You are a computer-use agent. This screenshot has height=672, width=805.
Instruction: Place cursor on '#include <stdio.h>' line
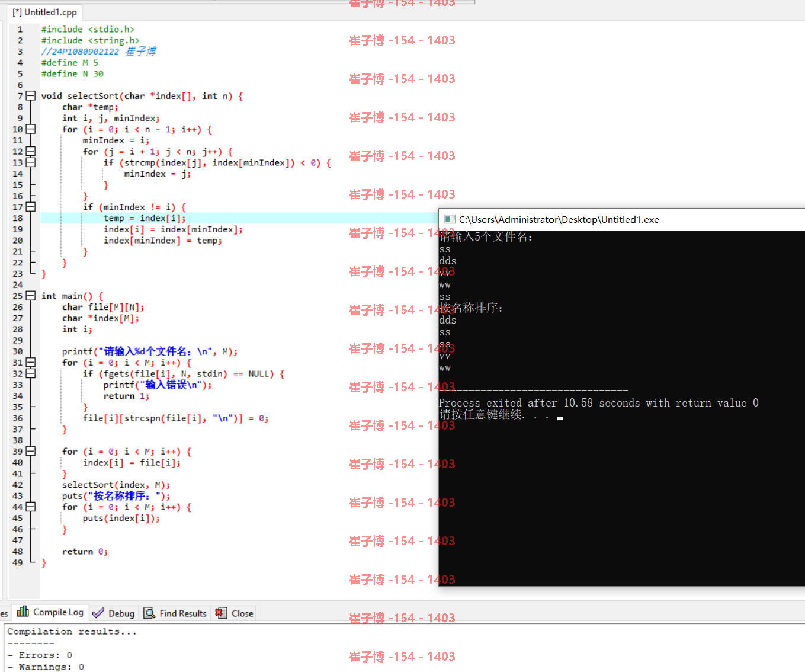[x=88, y=29]
